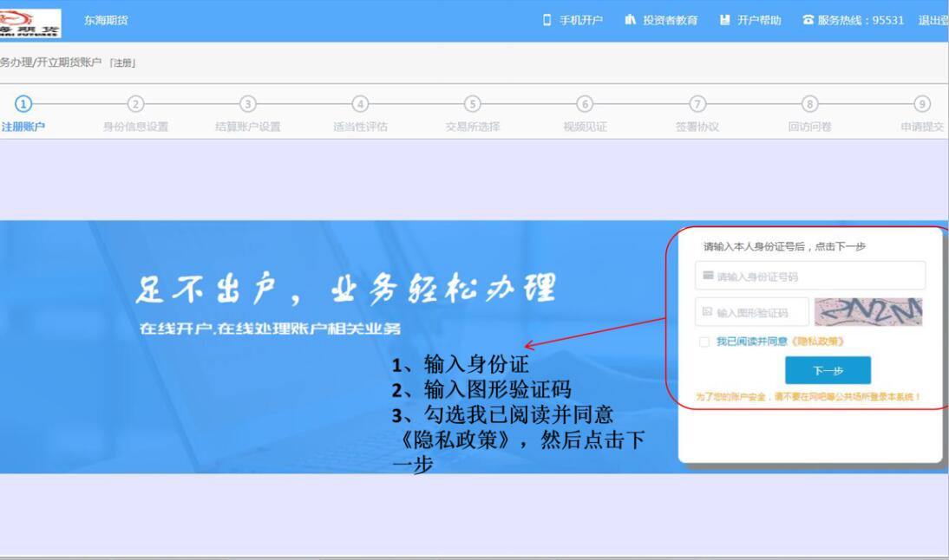This screenshot has width=949, height=560.
Task: Click the ID card icon in the ID field
Action: 708,276
